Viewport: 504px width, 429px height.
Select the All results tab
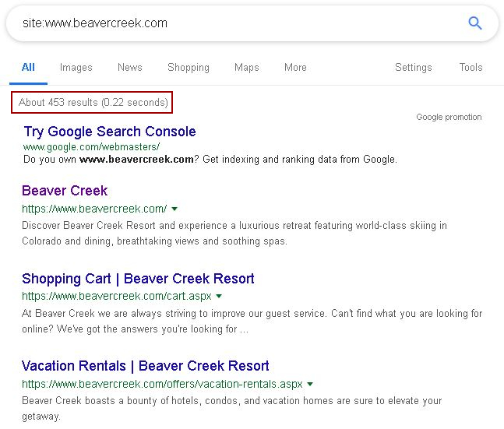click(x=28, y=67)
